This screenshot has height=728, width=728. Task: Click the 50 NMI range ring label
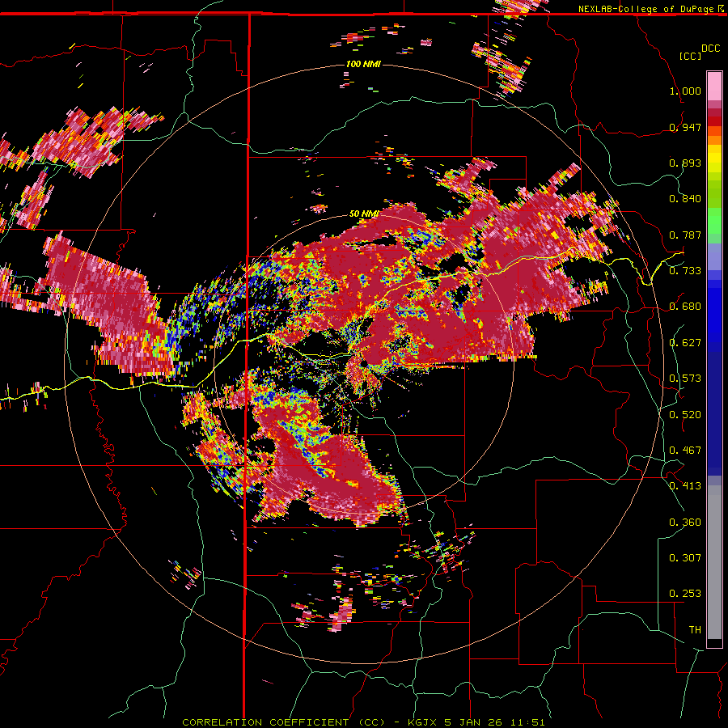point(363,214)
